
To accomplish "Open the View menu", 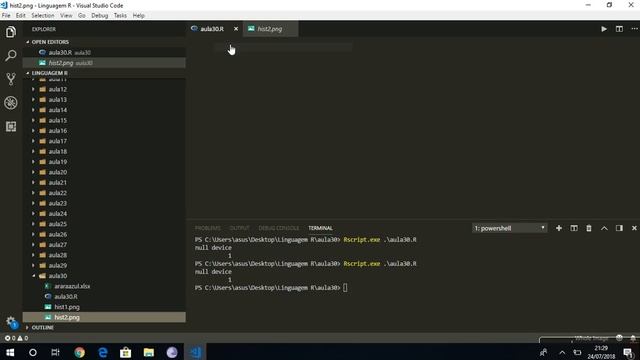I will (66, 16).
